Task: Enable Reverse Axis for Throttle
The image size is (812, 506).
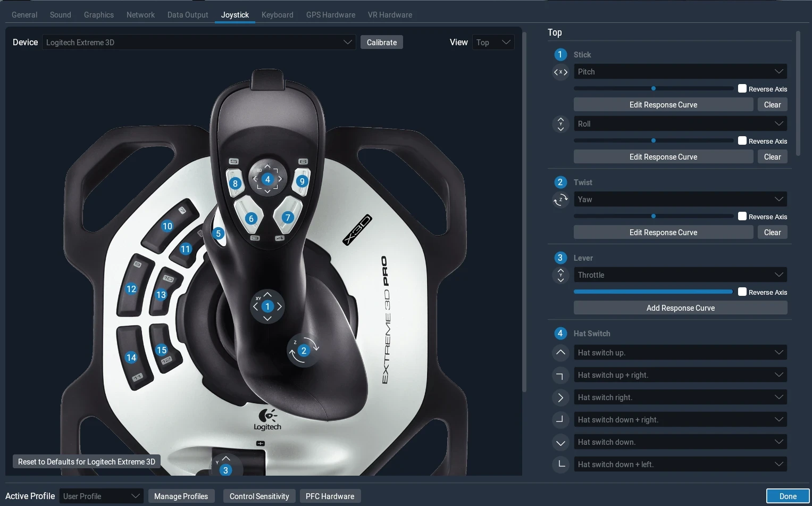Action: pyautogui.click(x=742, y=292)
